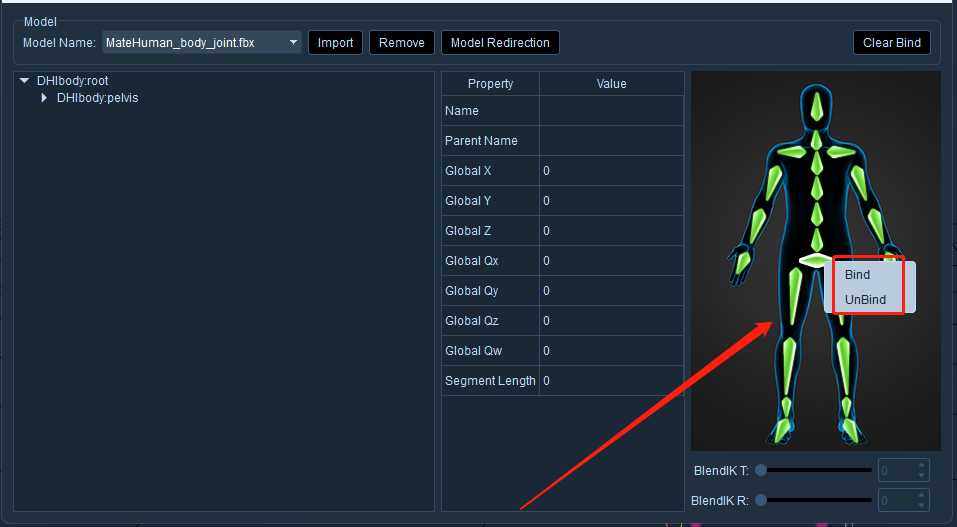Increase BlendIK T value with up arrow
This screenshot has width=957, height=527.
coord(921,466)
